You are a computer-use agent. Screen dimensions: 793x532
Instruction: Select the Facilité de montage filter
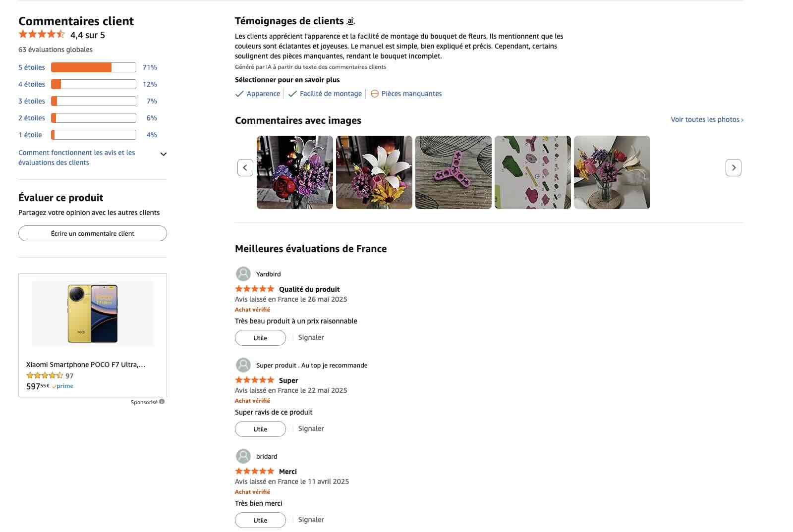click(325, 94)
